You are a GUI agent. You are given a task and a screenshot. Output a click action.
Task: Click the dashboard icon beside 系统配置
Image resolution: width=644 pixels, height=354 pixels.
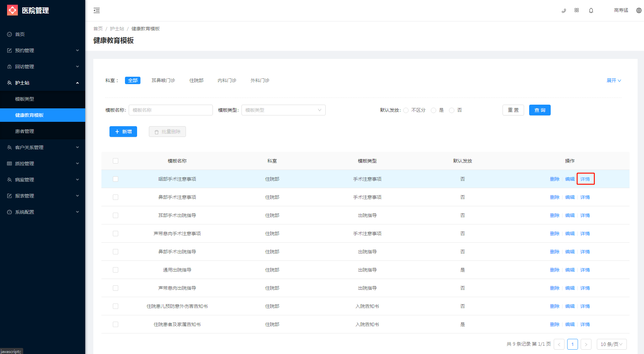9,212
